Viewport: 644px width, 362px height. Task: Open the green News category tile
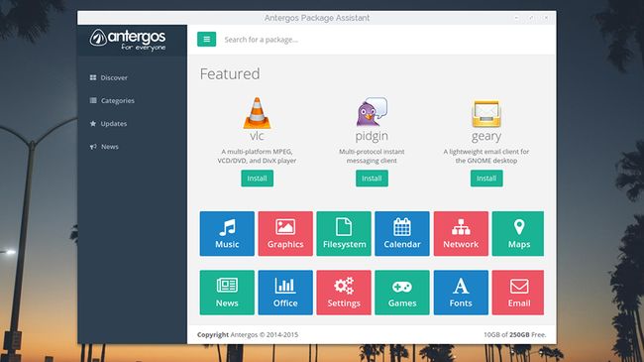[x=227, y=293]
